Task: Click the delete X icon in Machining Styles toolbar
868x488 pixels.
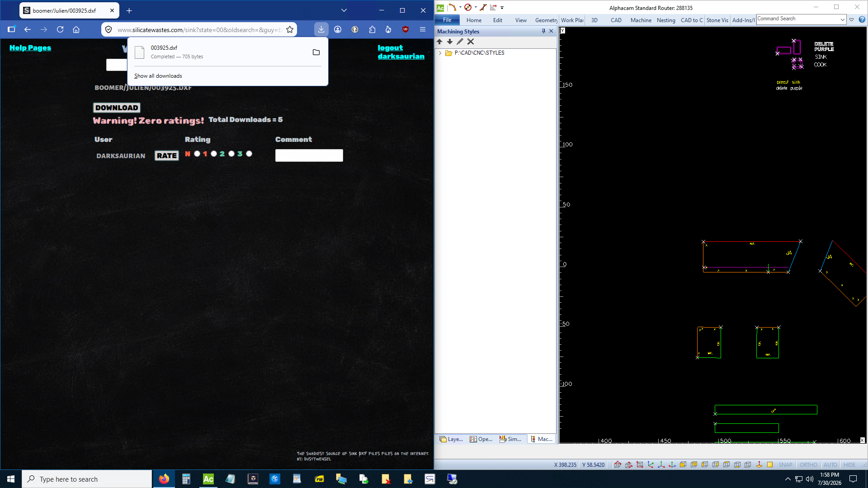Action: pyautogui.click(x=471, y=42)
